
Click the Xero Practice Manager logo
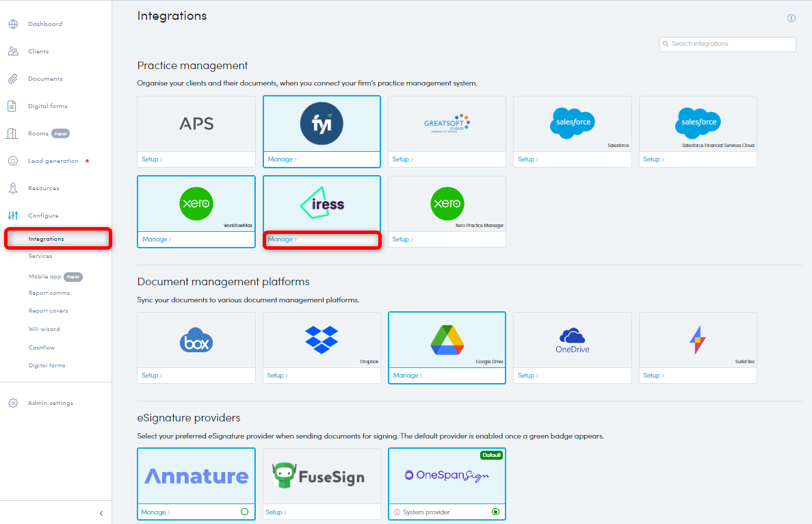(447, 203)
